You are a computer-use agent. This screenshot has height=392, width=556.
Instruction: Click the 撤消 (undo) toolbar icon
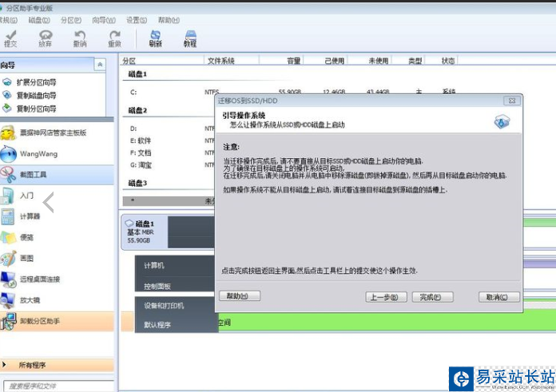80,38
